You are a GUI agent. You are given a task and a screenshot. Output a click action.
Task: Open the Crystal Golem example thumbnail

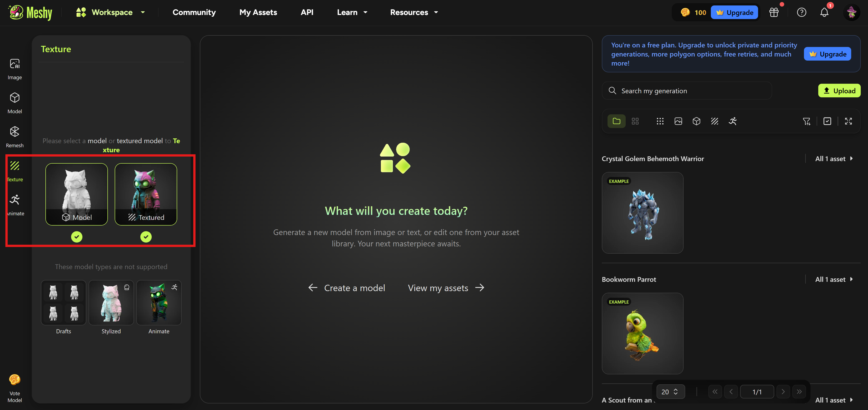[642, 213]
